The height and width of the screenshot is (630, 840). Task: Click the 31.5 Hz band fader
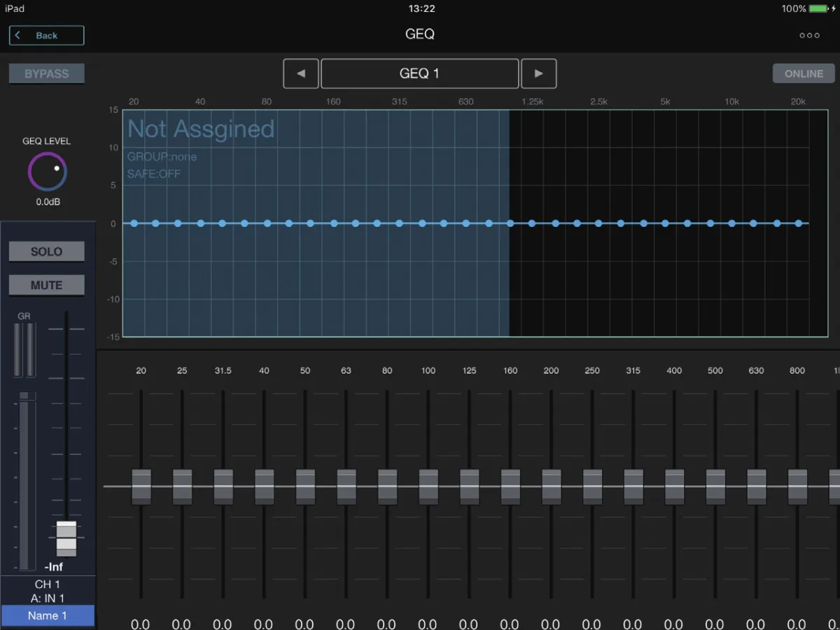(x=223, y=486)
